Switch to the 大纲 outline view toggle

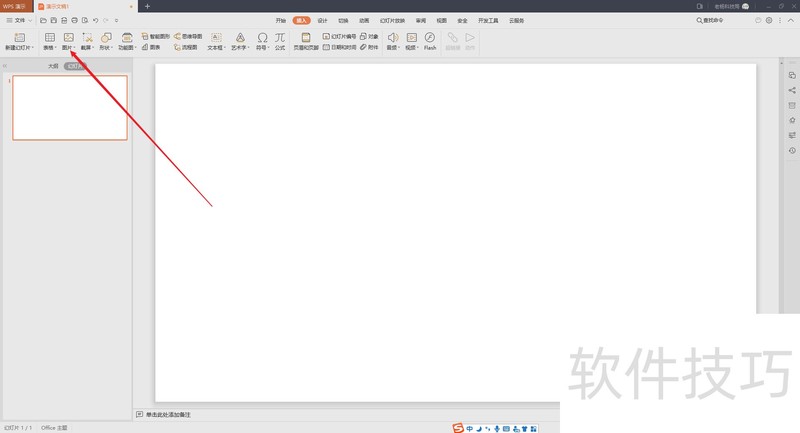pos(53,66)
